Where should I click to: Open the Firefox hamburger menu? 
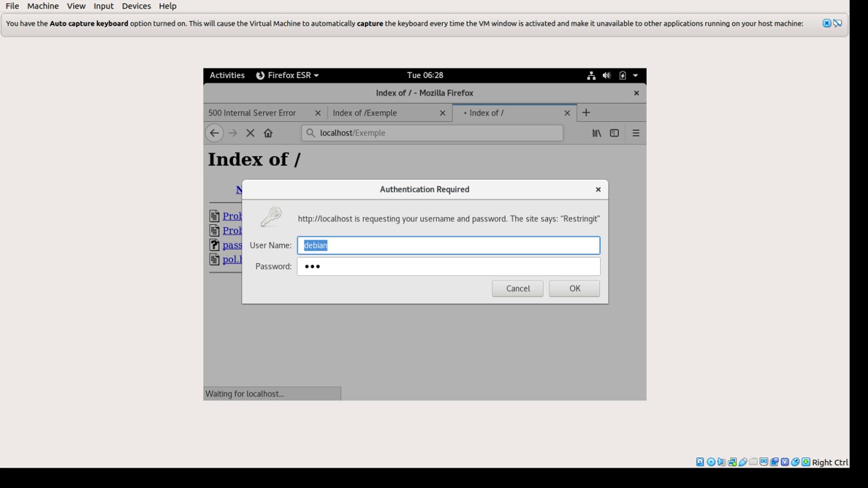point(636,133)
